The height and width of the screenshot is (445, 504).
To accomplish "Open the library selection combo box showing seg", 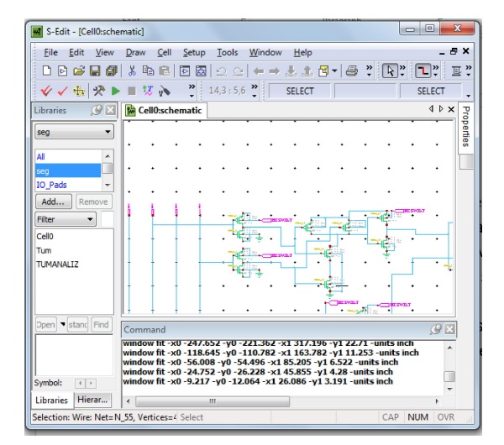I will coord(74,132).
